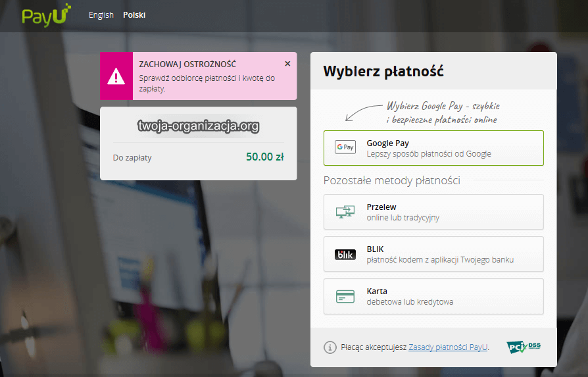Click the G Pay logo icon
Viewport: 588px width, 377px height.
coord(345,147)
